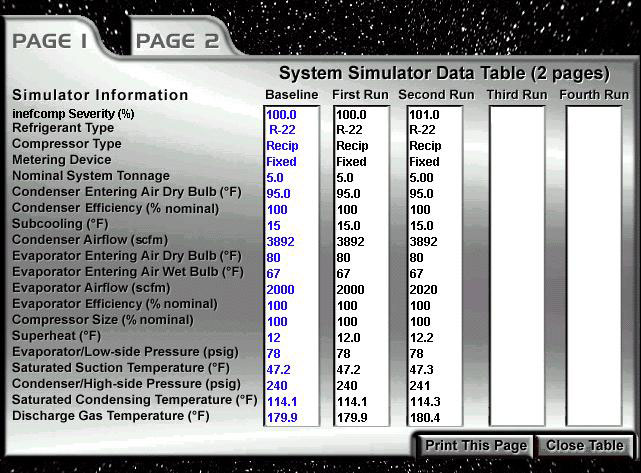Click First Run subcooling value 15.0

pos(348,226)
